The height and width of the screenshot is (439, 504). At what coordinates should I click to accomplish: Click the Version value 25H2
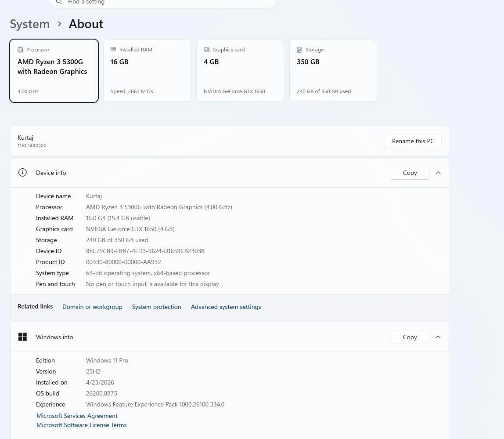[93, 371]
